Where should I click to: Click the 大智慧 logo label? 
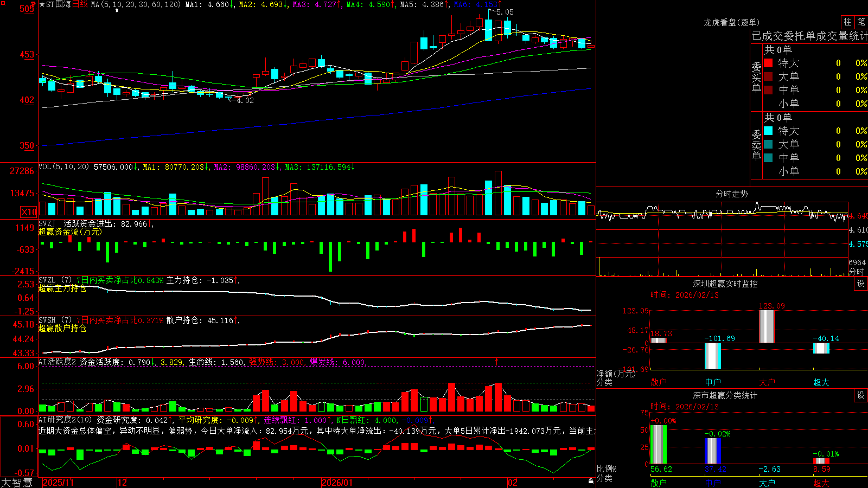point(17,483)
